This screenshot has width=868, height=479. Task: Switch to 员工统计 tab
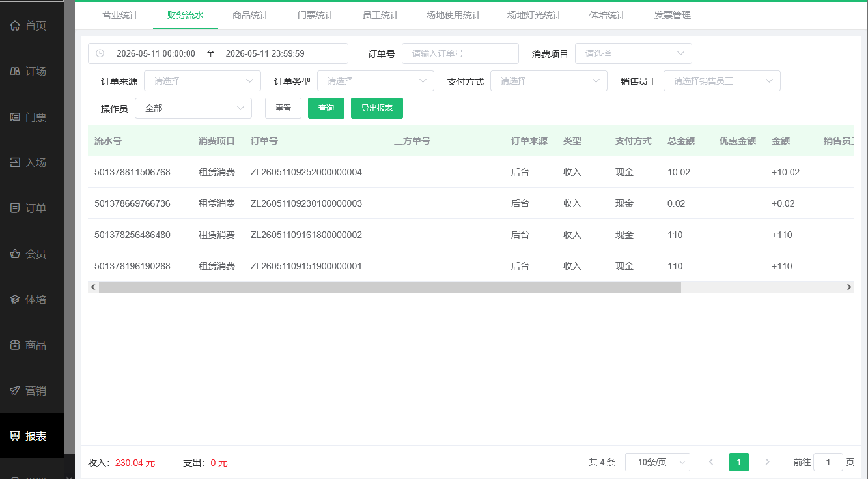381,15
